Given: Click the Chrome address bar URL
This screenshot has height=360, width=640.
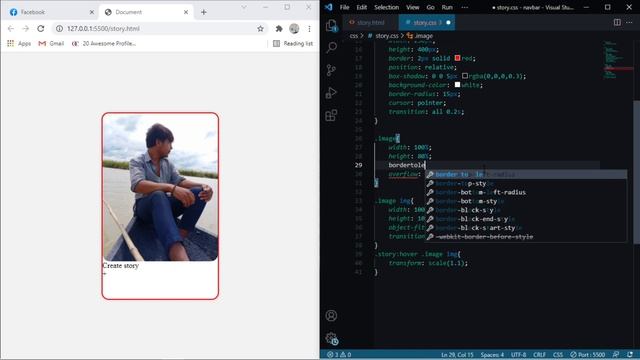Looking at the screenshot, I should (x=103, y=29).
